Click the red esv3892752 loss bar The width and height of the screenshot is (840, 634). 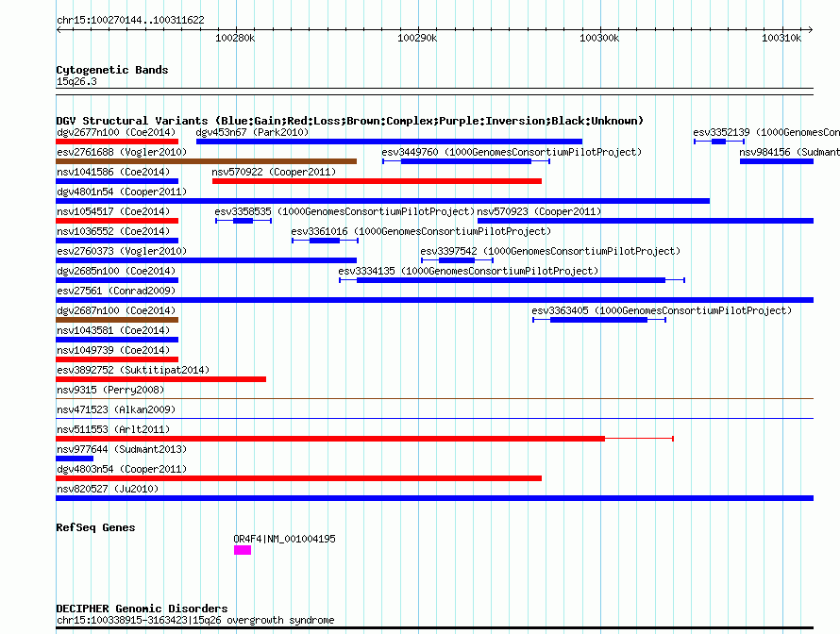click(160, 379)
